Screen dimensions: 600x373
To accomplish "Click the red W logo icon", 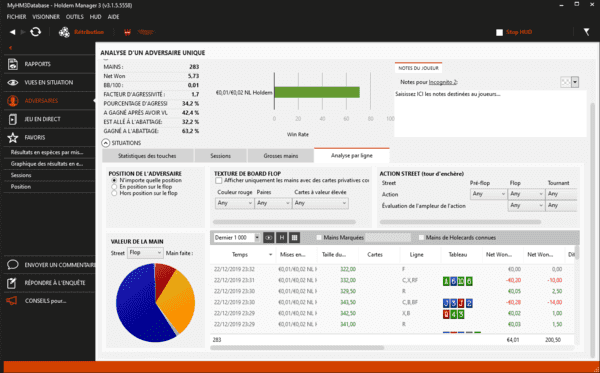I will (x=127, y=33).
